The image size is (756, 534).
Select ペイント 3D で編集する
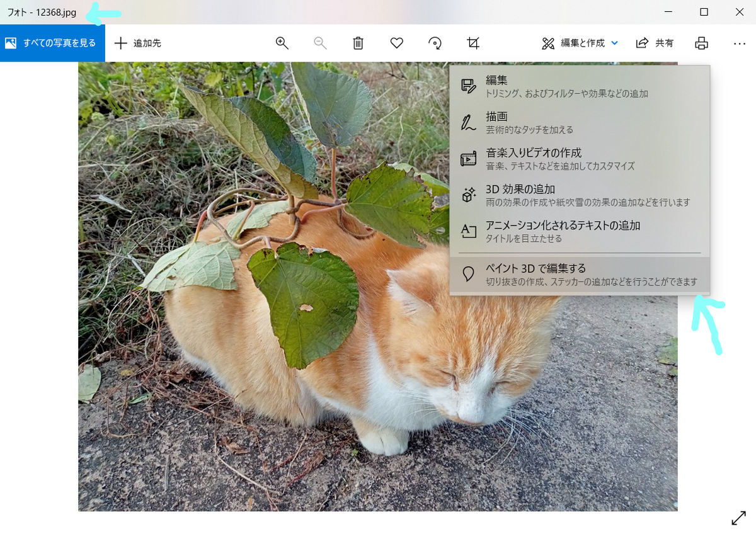click(580, 275)
